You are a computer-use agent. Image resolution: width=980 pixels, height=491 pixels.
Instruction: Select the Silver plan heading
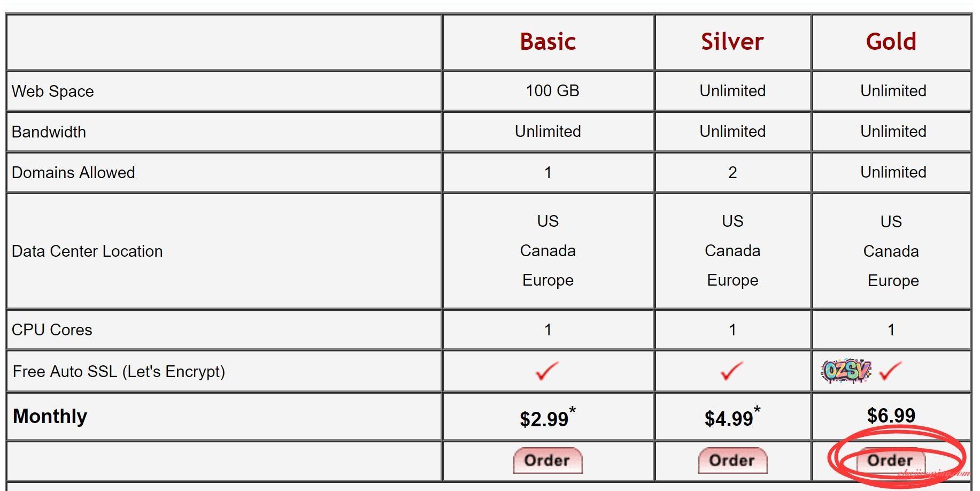pos(732,42)
